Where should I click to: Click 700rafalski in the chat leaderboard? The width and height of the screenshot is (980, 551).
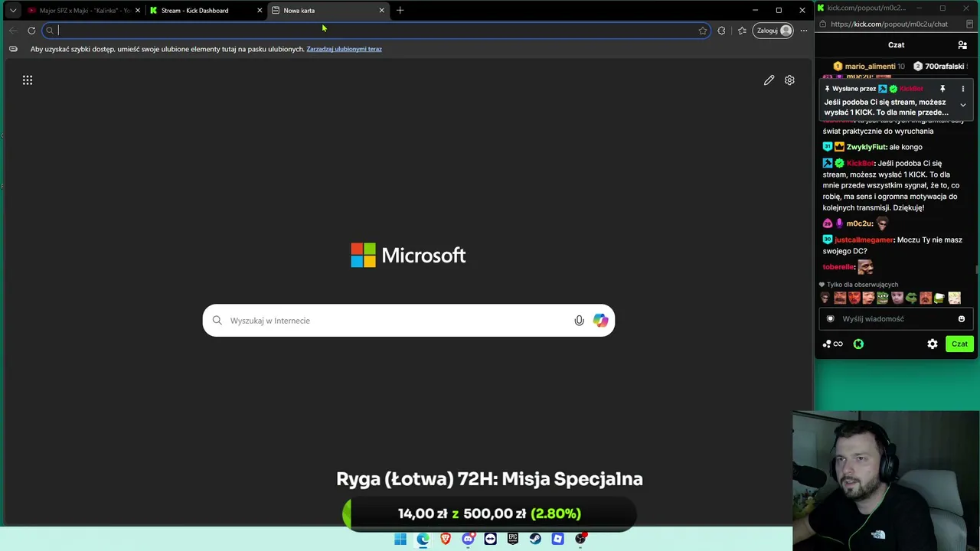tap(943, 67)
